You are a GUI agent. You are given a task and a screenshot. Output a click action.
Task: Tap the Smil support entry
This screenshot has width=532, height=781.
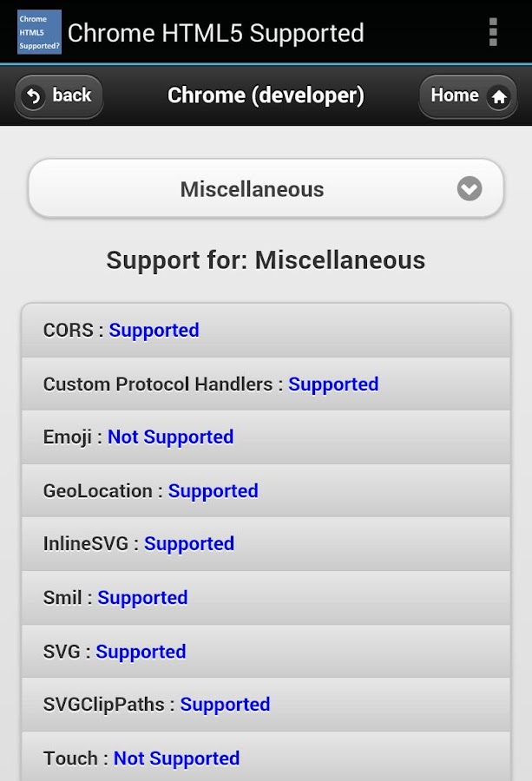pos(266,598)
